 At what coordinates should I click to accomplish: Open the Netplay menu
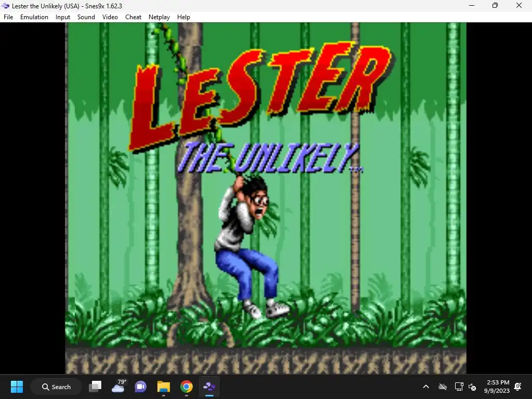[x=159, y=17]
